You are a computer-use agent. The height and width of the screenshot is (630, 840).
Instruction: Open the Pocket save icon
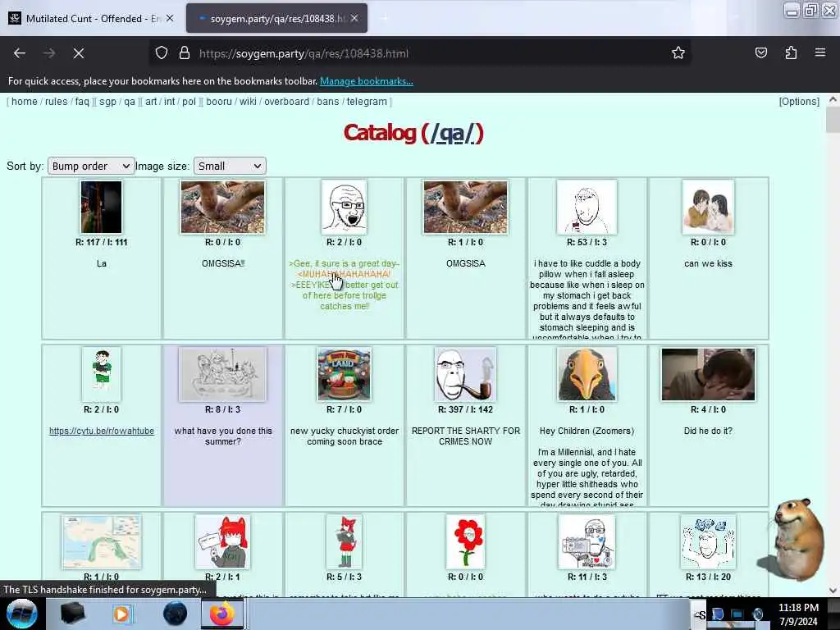760,52
